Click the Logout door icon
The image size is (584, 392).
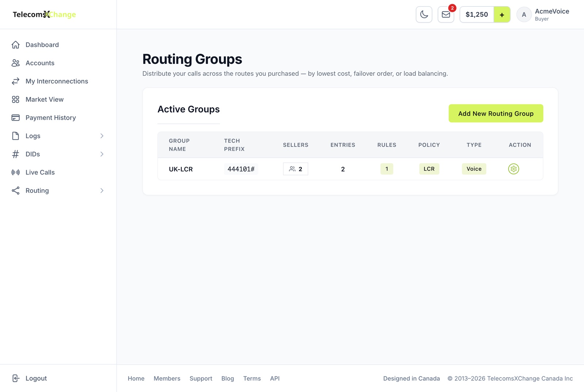click(x=15, y=378)
